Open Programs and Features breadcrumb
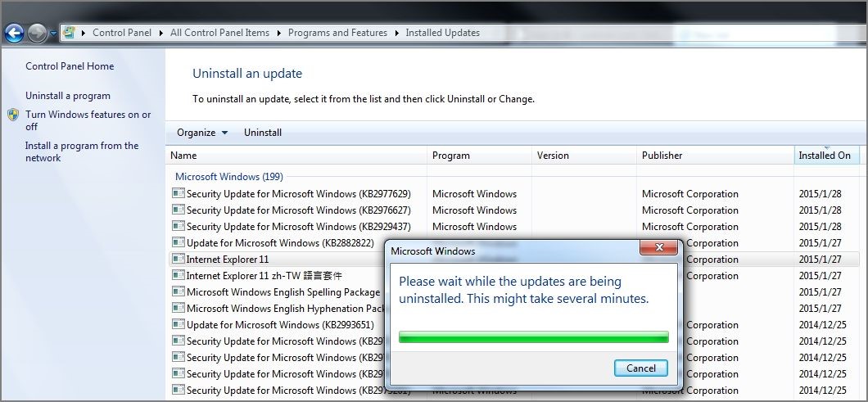Image resolution: width=868 pixels, height=402 pixels. (x=337, y=33)
